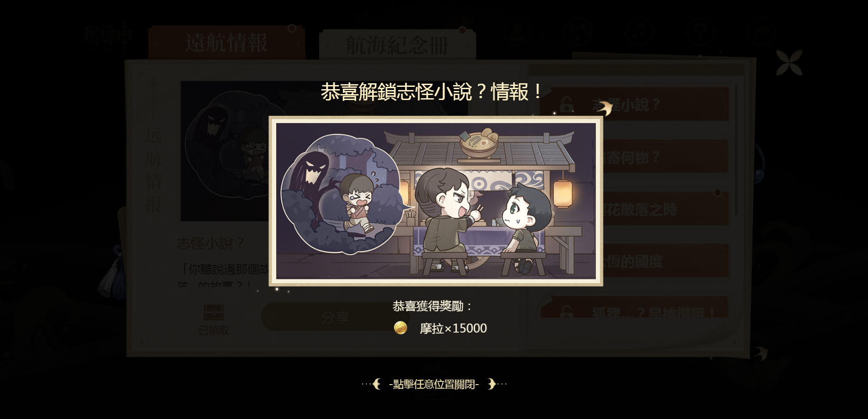Switch to the 遠航情報 tab
Image resolution: width=868 pixels, height=419 pixels.
coord(226,43)
